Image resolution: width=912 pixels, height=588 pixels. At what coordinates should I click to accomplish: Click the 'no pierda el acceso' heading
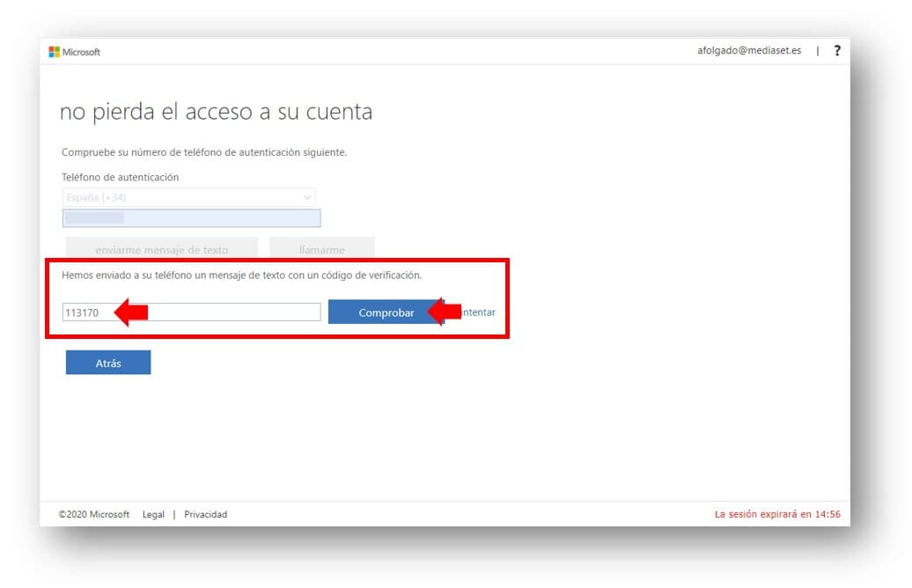[216, 112]
